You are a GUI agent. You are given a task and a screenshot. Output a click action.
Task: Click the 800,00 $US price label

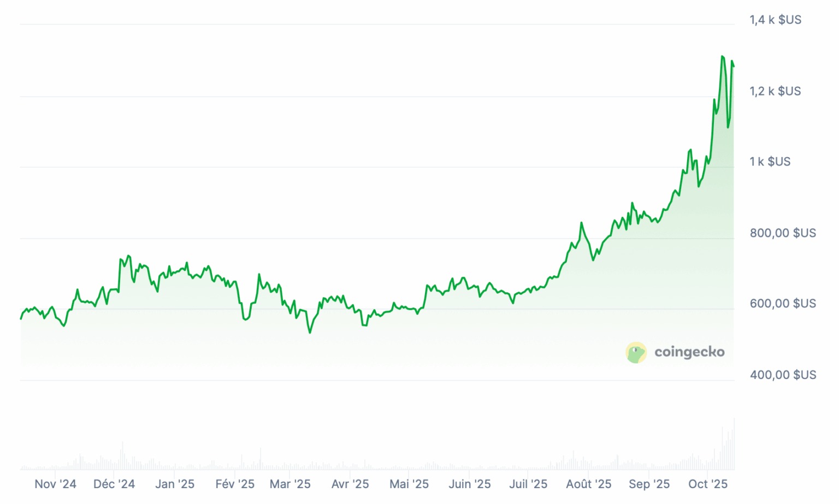[783, 233]
